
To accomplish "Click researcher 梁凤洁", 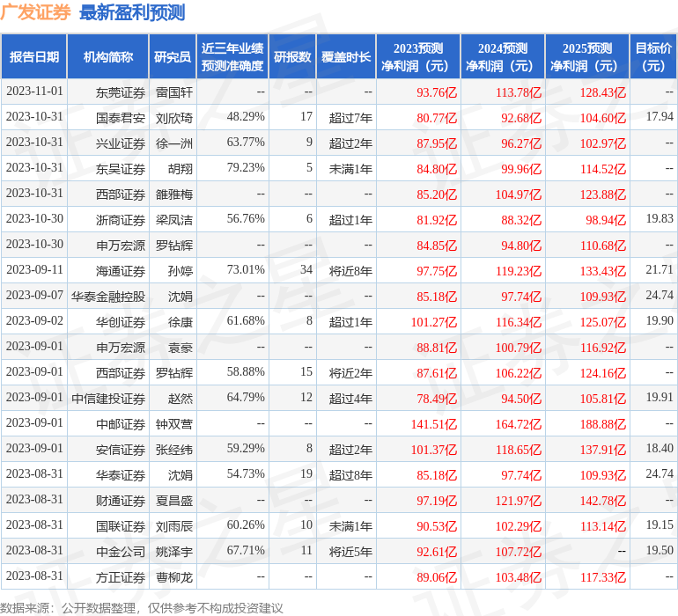I will click(173, 220).
